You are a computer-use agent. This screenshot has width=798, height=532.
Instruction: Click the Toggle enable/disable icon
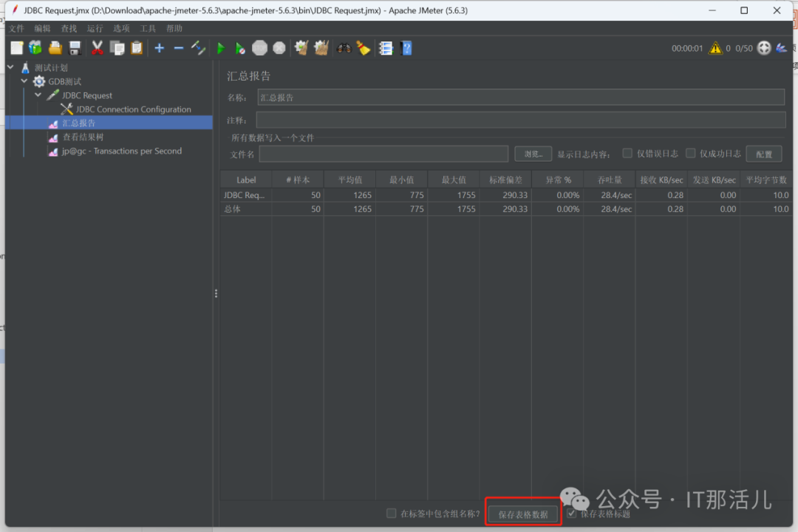198,48
